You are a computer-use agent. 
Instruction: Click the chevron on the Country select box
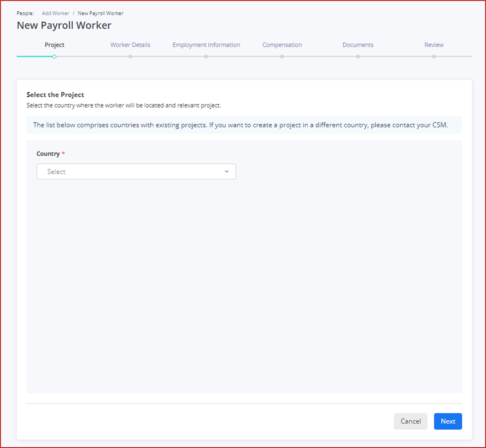point(227,171)
